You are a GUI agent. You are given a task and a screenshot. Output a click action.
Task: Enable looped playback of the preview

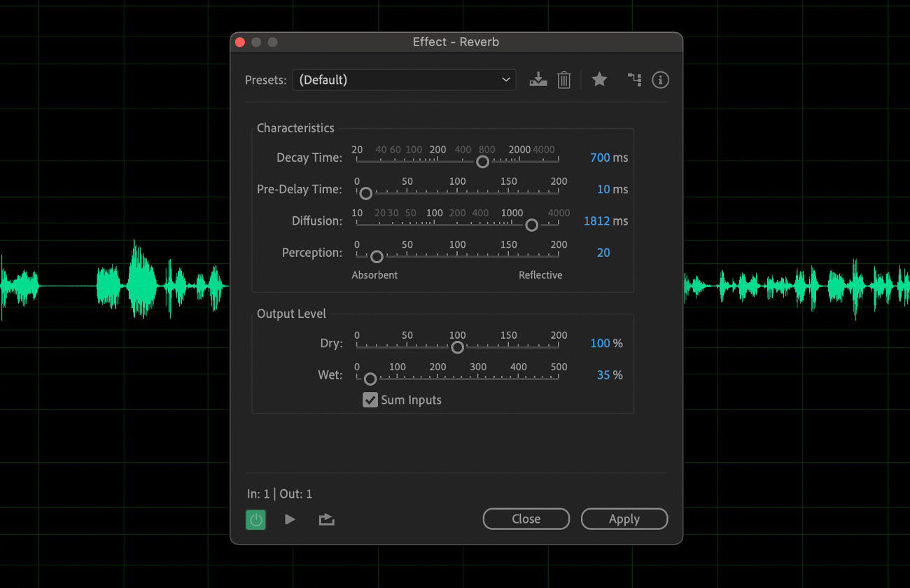(326, 519)
